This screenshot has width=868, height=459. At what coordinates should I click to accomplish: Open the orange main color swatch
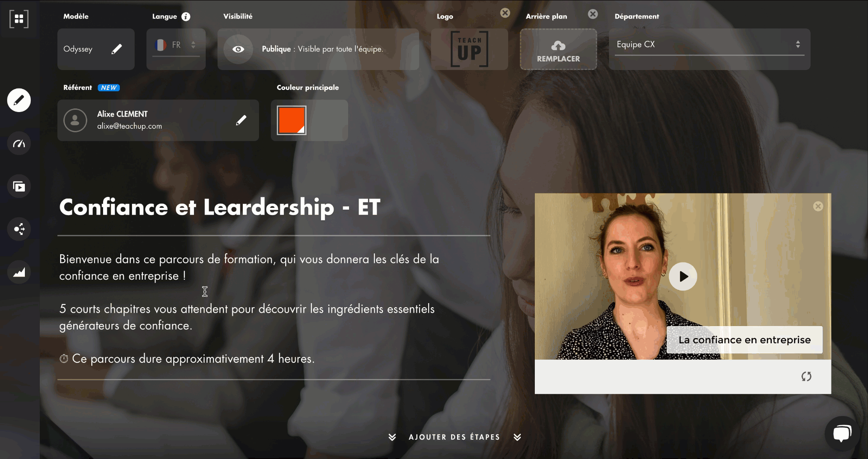(292, 120)
